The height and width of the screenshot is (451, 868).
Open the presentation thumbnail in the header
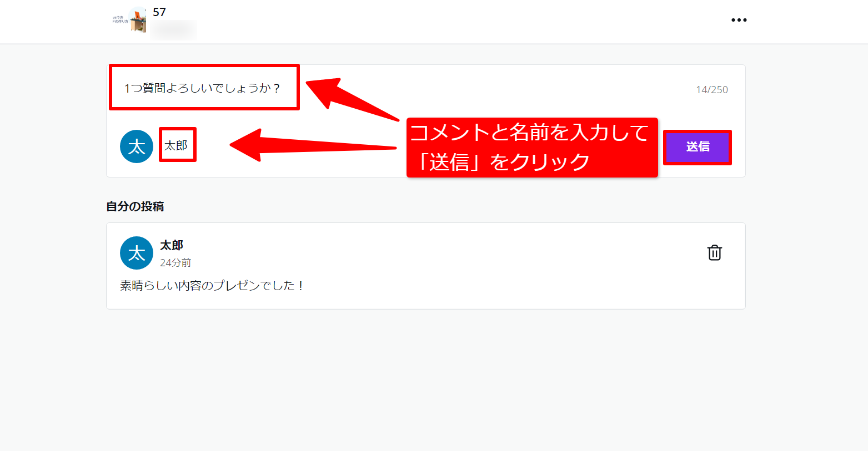(x=129, y=20)
